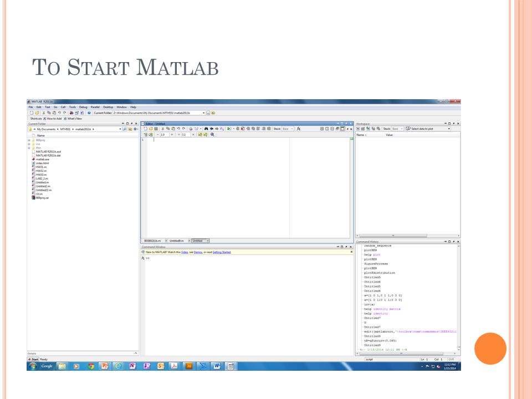The height and width of the screenshot is (399, 532).
Task: Expand the cvs folder in Current Folder
Action: pos(29,144)
